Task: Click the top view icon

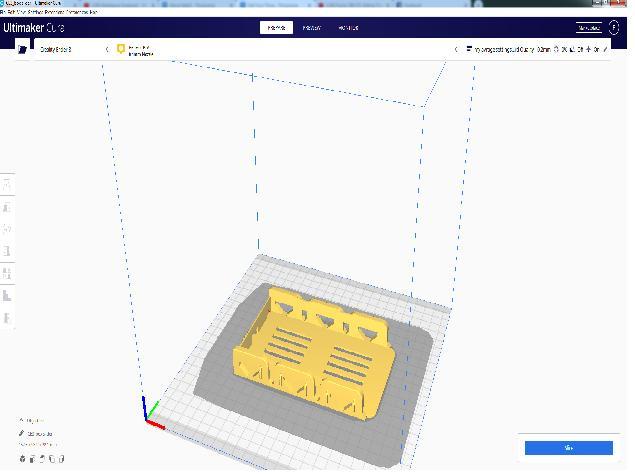Action: tap(42, 459)
